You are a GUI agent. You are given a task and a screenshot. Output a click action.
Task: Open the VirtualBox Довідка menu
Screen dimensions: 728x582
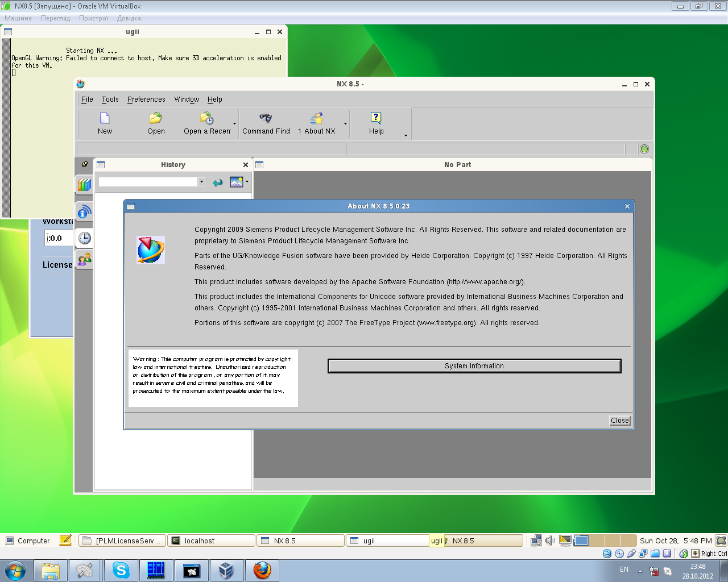tap(129, 18)
